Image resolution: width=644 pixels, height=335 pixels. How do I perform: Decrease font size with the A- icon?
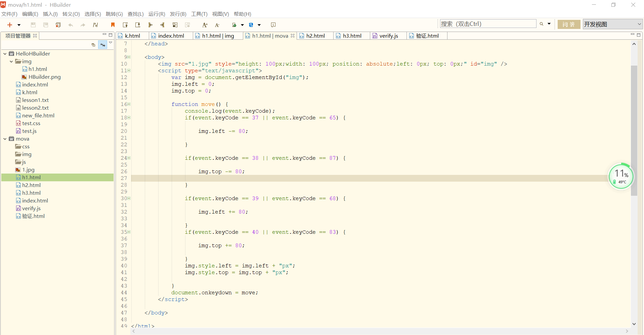217,25
